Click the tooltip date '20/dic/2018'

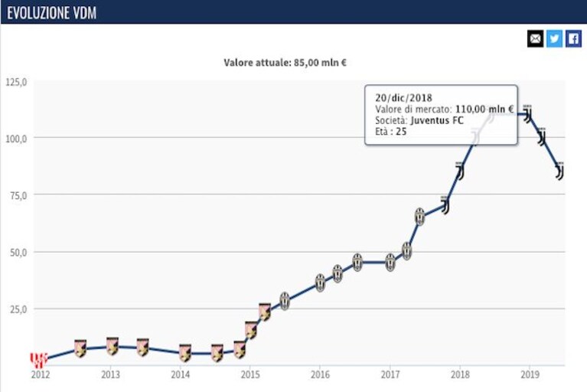403,98
